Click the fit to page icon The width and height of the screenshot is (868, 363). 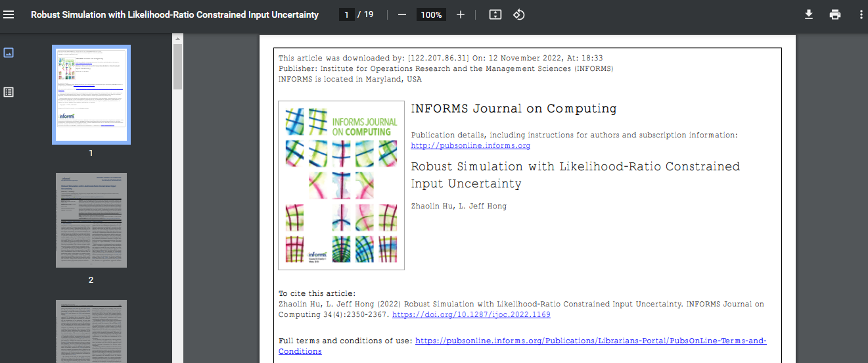[x=495, y=14]
